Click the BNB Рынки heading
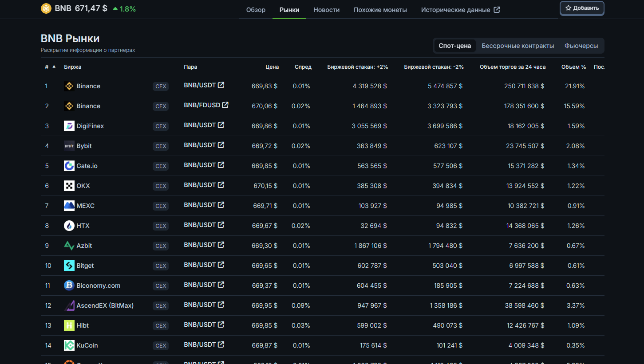 tap(70, 39)
